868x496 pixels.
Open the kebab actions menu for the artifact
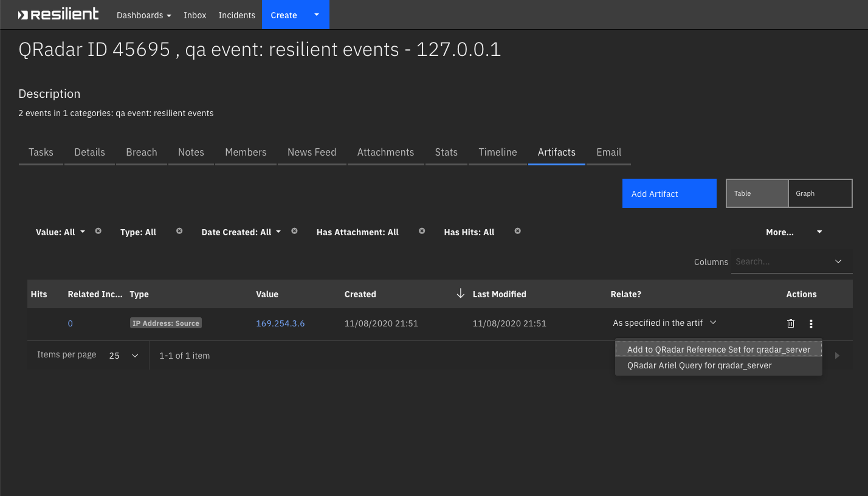(x=811, y=323)
